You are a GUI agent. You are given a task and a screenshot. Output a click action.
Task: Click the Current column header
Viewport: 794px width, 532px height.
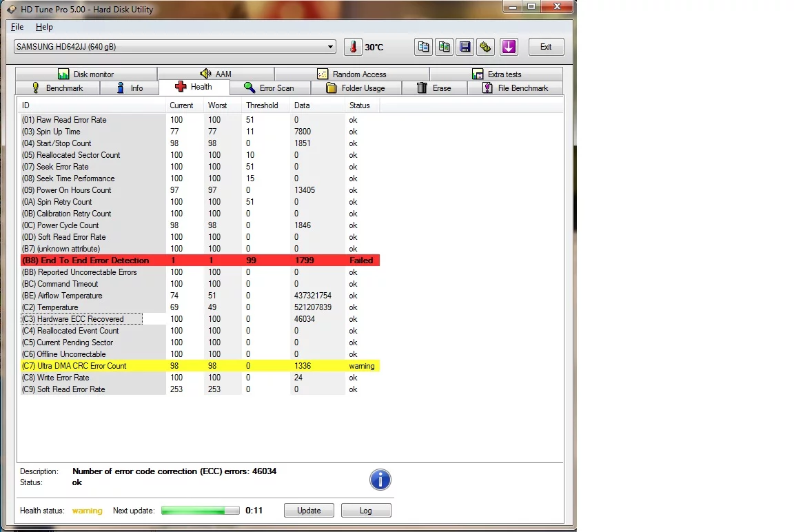(x=185, y=105)
